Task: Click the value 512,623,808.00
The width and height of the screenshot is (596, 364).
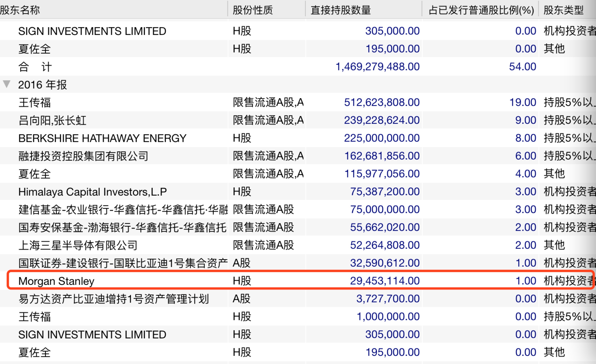Action: [x=382, y=102]
